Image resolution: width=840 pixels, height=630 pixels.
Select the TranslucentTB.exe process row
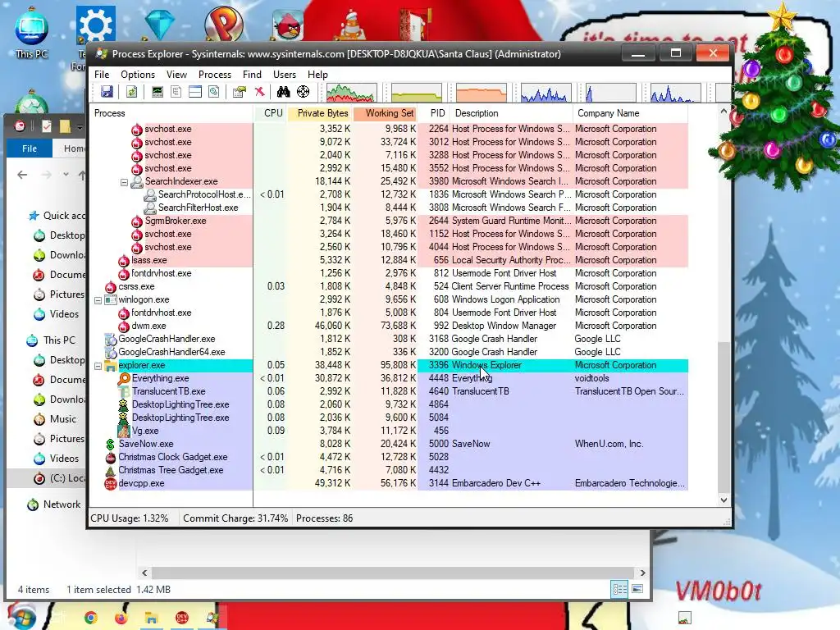389,391
